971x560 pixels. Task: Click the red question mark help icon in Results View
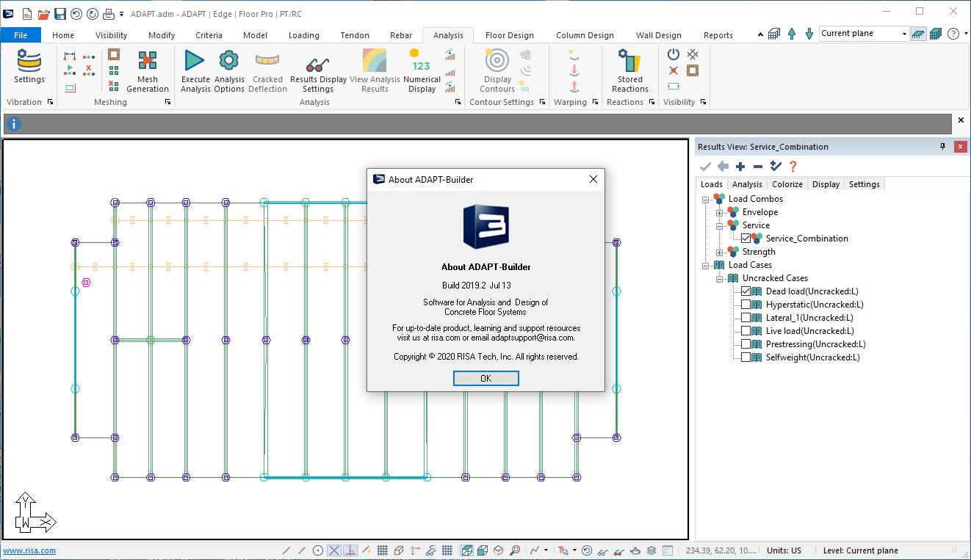click(793, 167)
